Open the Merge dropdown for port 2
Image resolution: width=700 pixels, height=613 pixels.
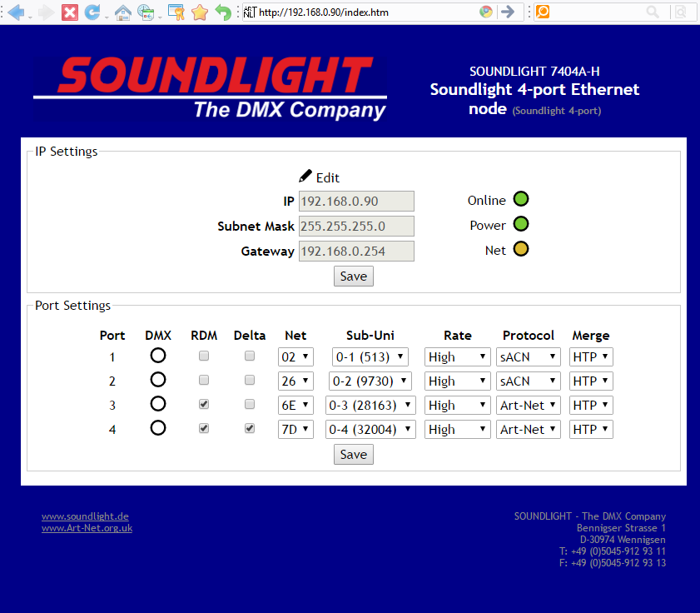[591, 381]
